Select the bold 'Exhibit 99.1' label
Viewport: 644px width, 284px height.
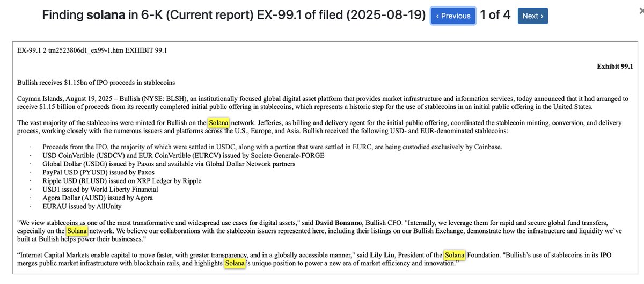[x=616, y=66]
